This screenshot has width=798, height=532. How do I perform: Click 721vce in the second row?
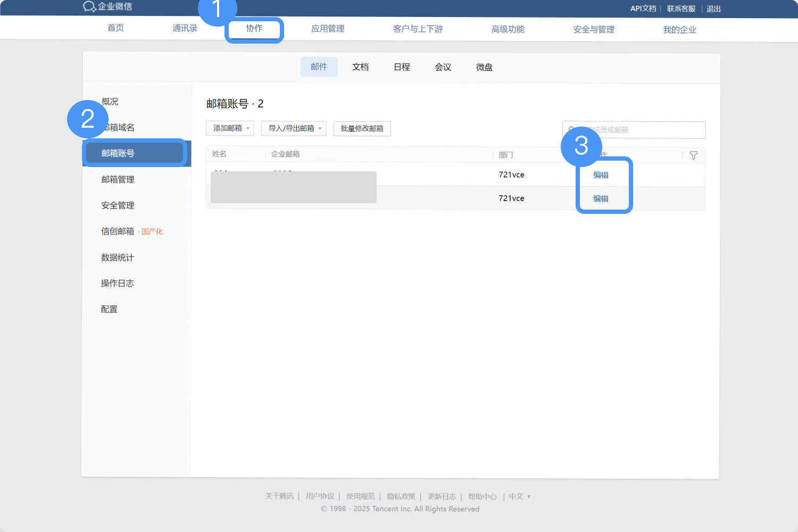(511, 198)
